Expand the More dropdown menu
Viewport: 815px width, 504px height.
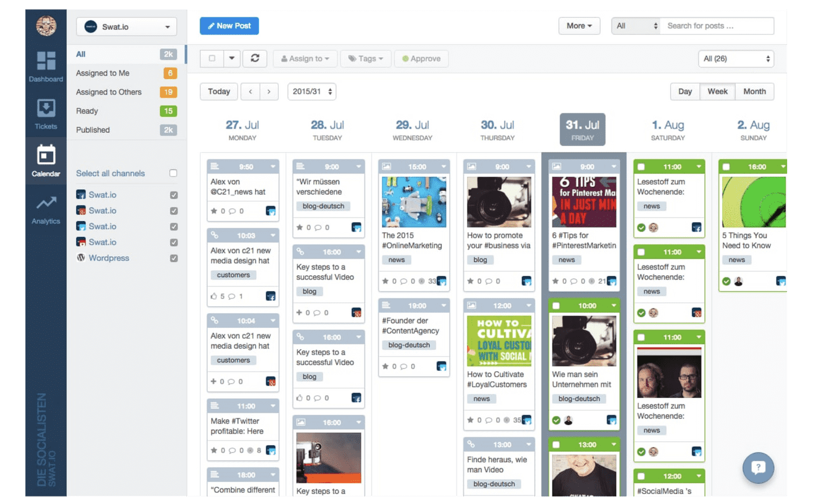(579, 26)
